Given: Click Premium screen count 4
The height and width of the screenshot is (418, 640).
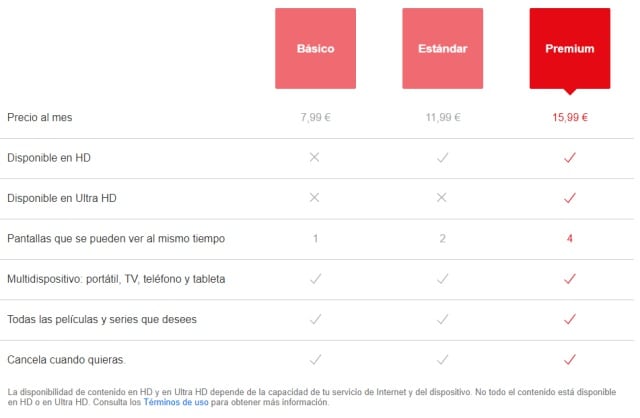Looking at the screenshot, I should [570, 239].
